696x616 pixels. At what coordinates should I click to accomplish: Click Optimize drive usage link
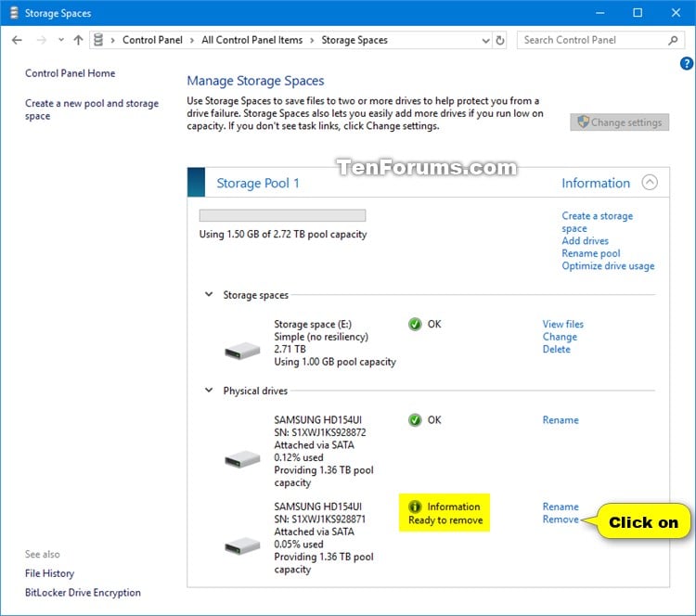click(608, 265)
